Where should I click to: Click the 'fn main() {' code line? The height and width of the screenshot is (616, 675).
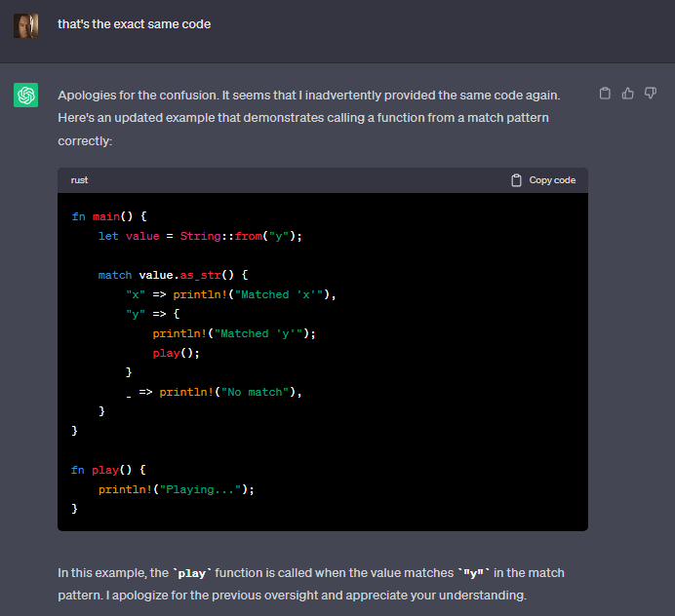(109, 216)
